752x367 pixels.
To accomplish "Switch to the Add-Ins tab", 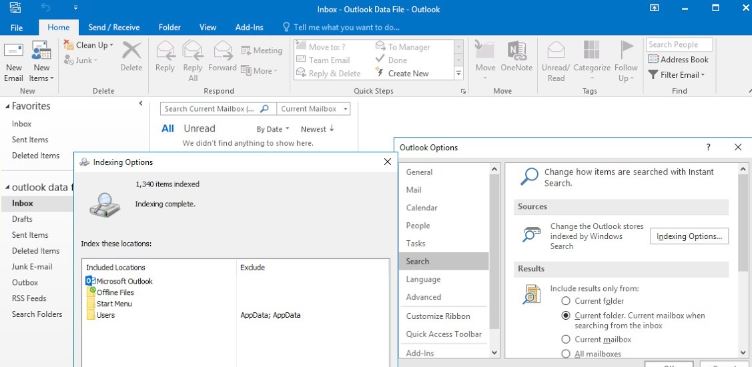I will tap(249, 27).
